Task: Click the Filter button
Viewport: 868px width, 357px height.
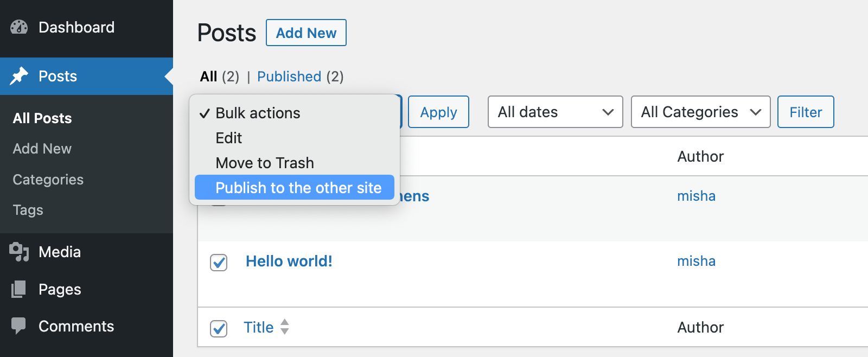Action: [x=806, y=112]
